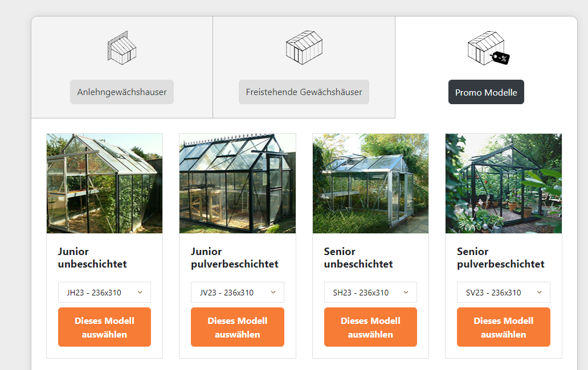Screen dimensions: 588x370
Task: Click the freestanding greenhouse icon
Action: pos(304,48)
